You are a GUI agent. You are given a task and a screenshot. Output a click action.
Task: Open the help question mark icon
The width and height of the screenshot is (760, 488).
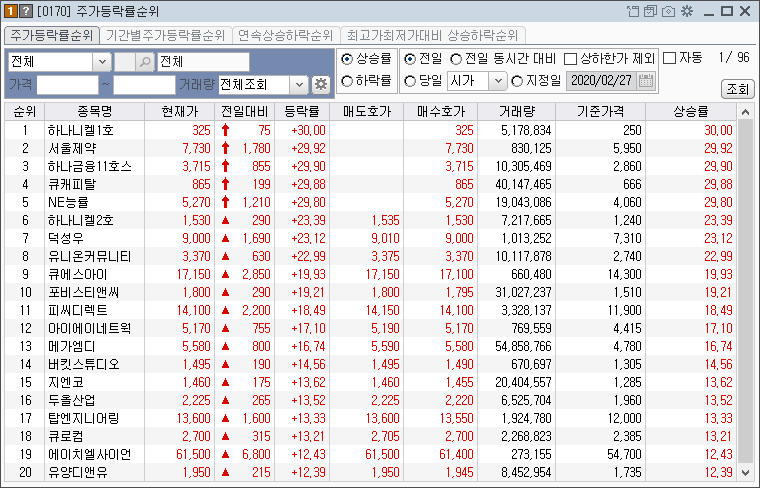pos(25,11)
